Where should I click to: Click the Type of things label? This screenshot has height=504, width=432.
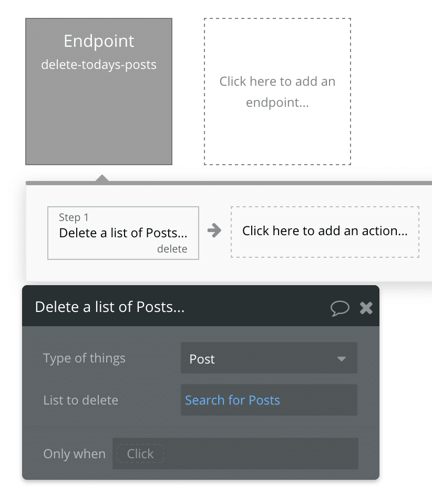[84, 359]
